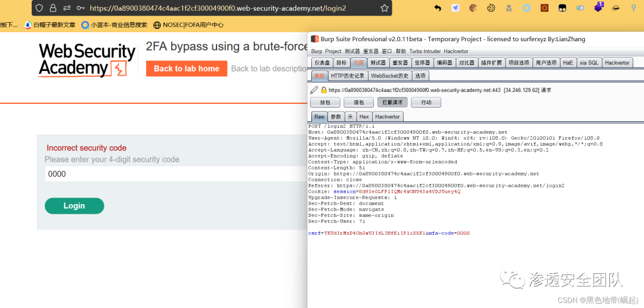This screenshot has width=644, height=308.
Task: Switch to the 项目选项 main tab
Action: [x=519, y=63]
